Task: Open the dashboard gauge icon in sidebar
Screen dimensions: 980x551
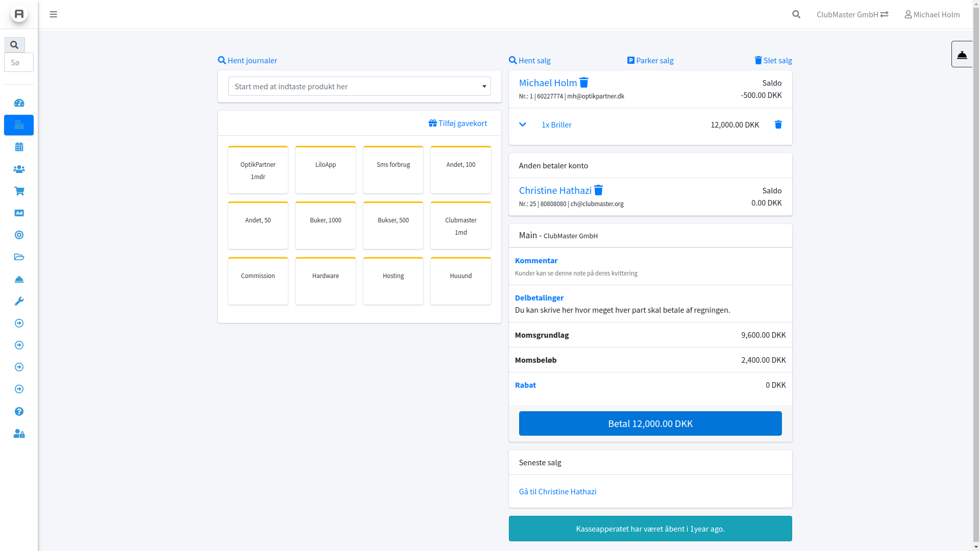Action: 19,103
